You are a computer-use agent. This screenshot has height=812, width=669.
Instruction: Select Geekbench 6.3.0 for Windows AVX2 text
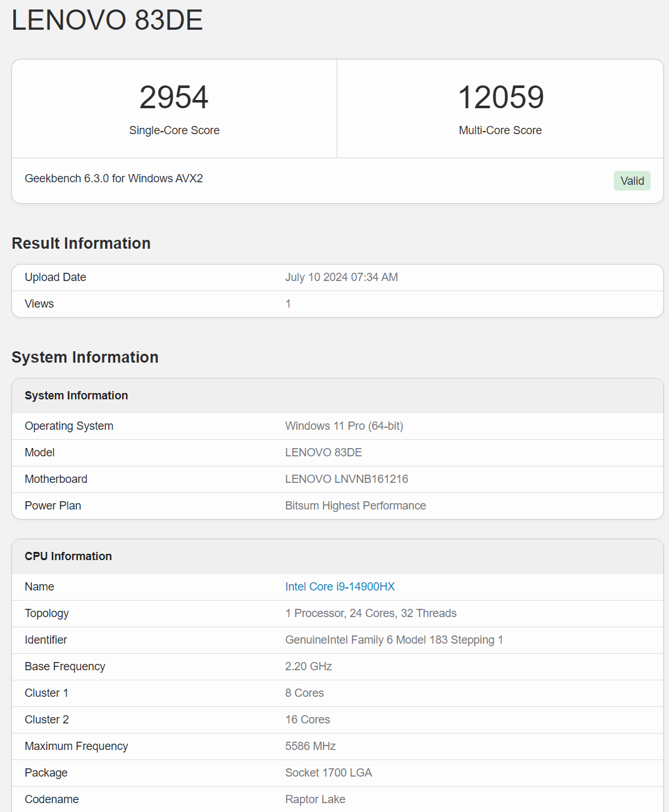tap(114, 178)
